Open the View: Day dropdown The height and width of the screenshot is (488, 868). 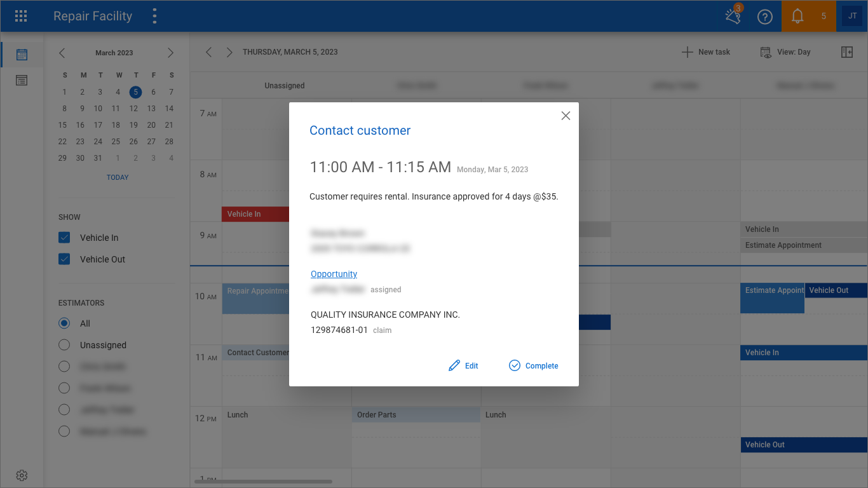tap(785, 52)
